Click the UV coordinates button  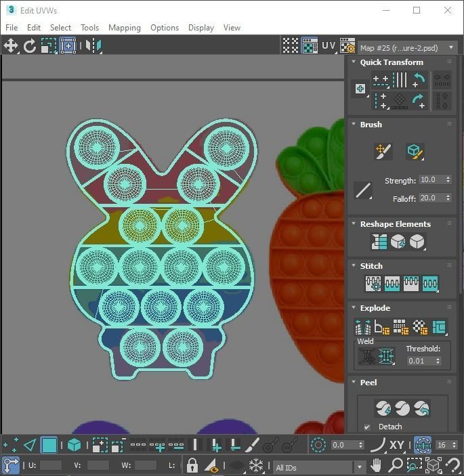tap(329, 46)
